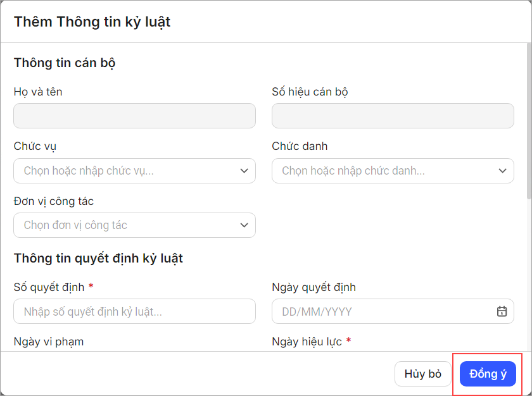The width and height of the screenshot is (532, 396).
Task: Click the DD/MM/YYYY date input
Action: 380,311
